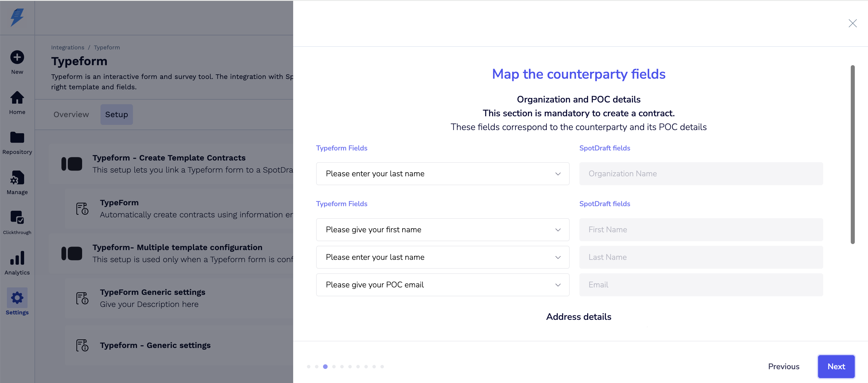The image size is (868, 383).
Task: Close the mapping panel with X
Action: [x=852, y=23]
